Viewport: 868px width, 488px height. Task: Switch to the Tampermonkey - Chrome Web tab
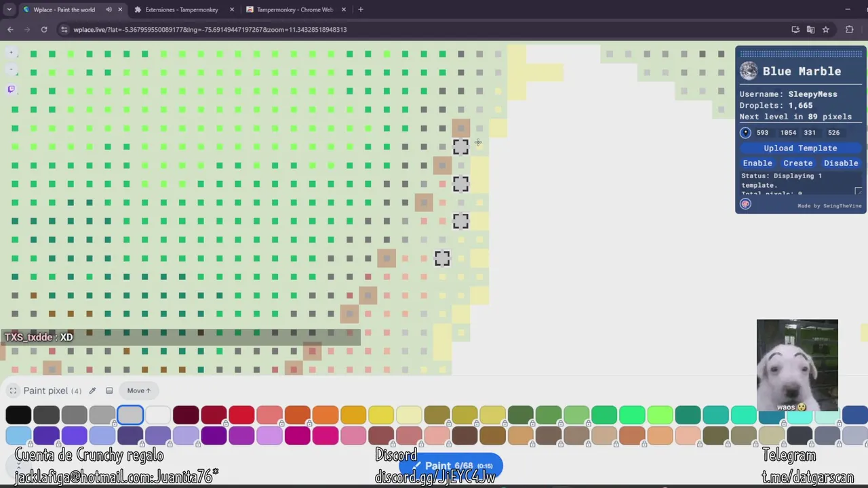pos(294,9)
